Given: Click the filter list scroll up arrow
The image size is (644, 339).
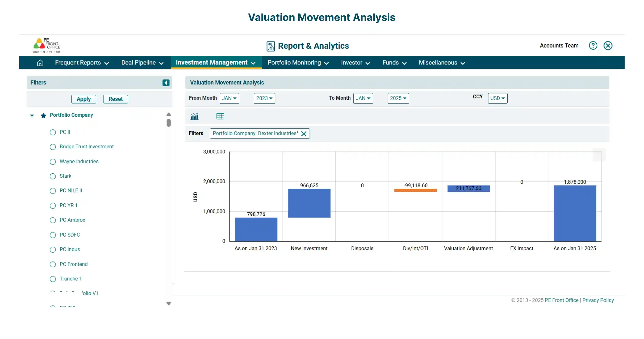Looking at the screenshot, I should point(169,114).
